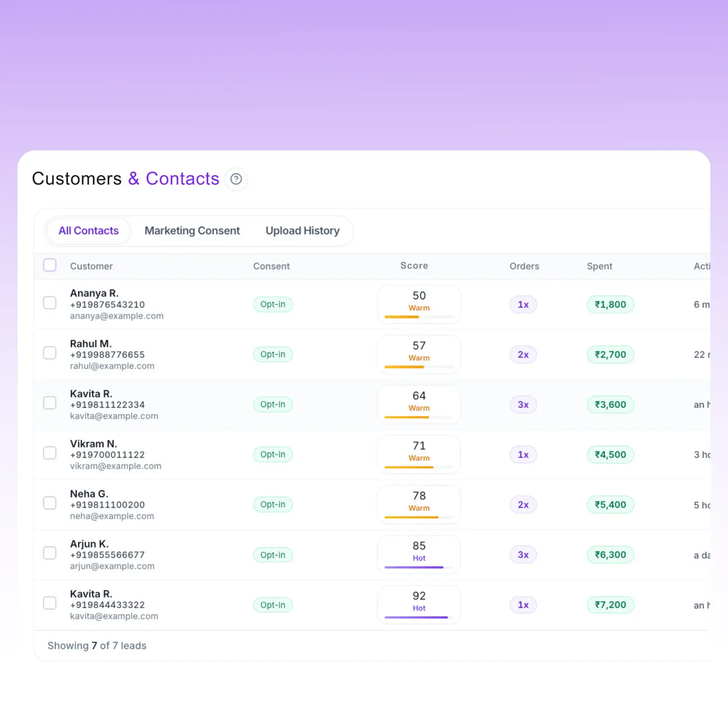Click the ₹3,600 spent badge
Viewport: 728px width, 728px height.
pyautogui.click(x=610, y=405)
